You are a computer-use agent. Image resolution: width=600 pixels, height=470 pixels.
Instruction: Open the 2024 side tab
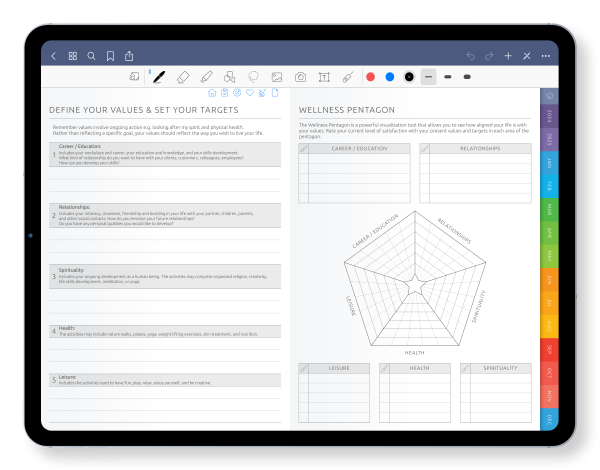[x=549, y=116]
